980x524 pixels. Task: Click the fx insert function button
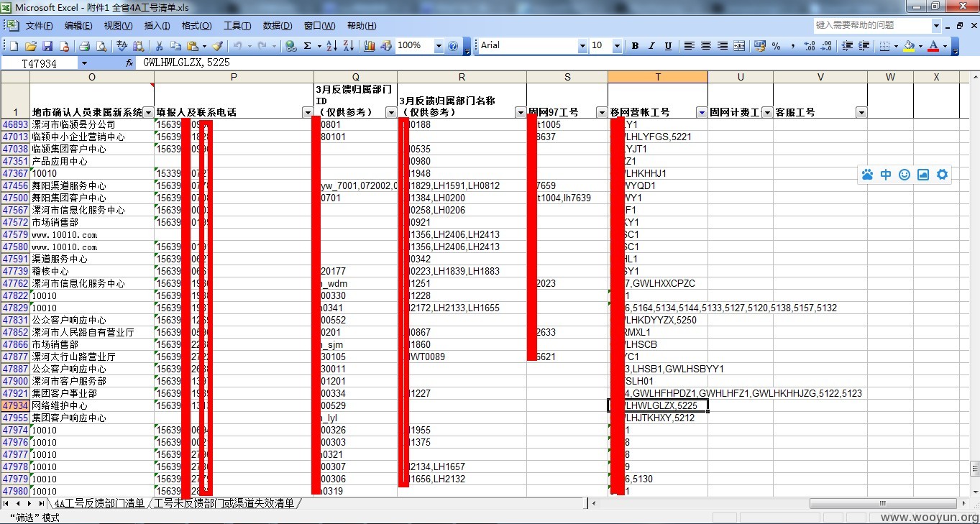click(x=129, y=63)
